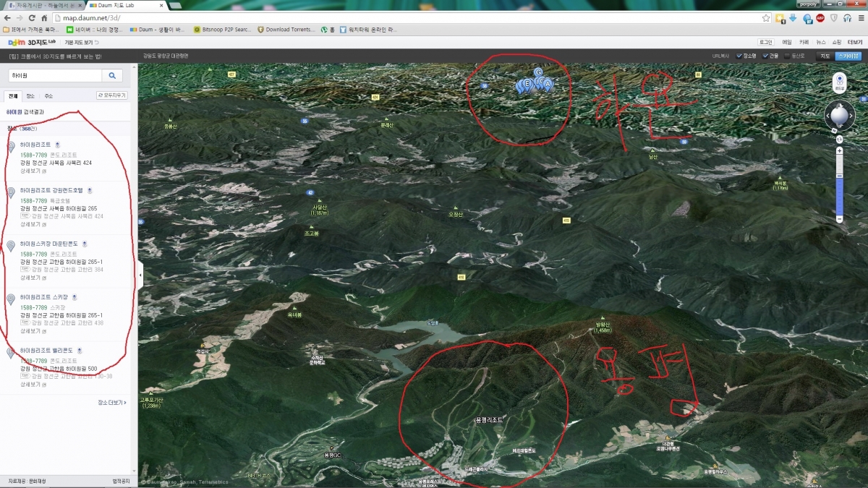Open the headphones extension icon
Viewport: 868px width, 488px height.
846,18
